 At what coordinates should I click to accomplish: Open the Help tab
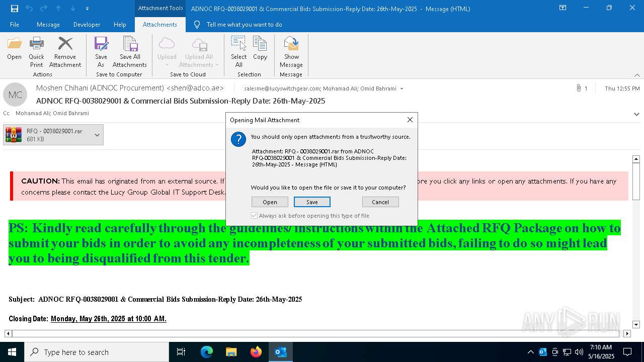pos(120,24)
